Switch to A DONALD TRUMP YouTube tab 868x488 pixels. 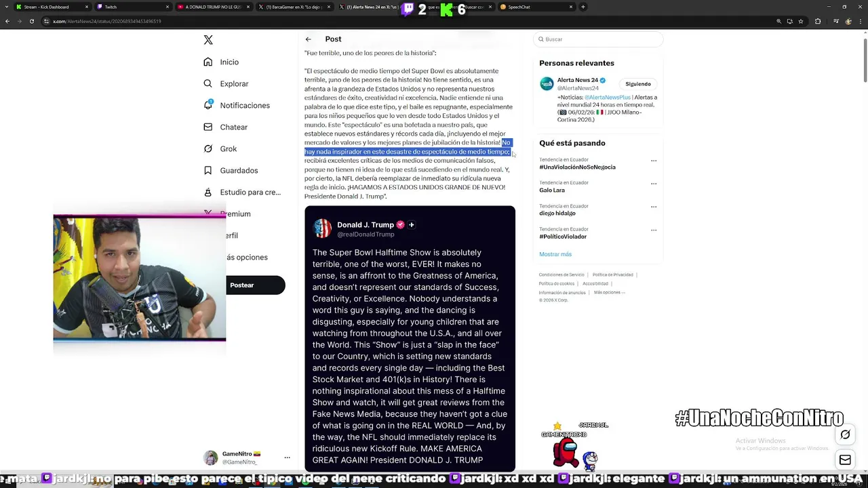213,7
